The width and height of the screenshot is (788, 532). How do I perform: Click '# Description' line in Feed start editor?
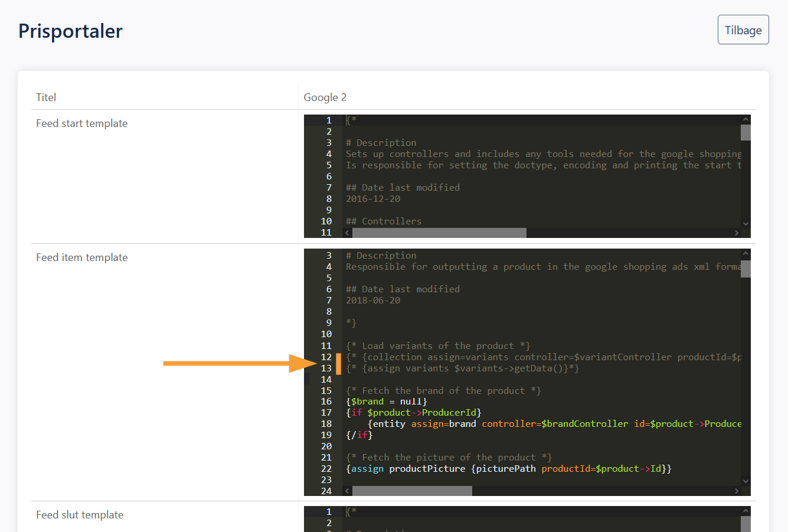click(381, 143)
